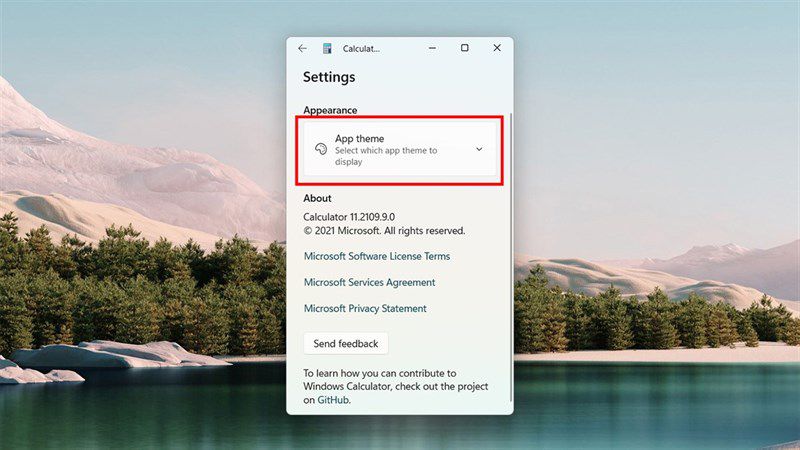Go back using the left arrow
Image resolution: width=800 pixels, height=450 pixels.
[303, 48]
